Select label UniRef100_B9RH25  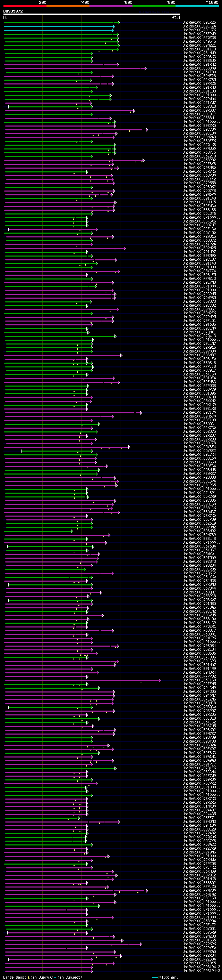[199, 248]
